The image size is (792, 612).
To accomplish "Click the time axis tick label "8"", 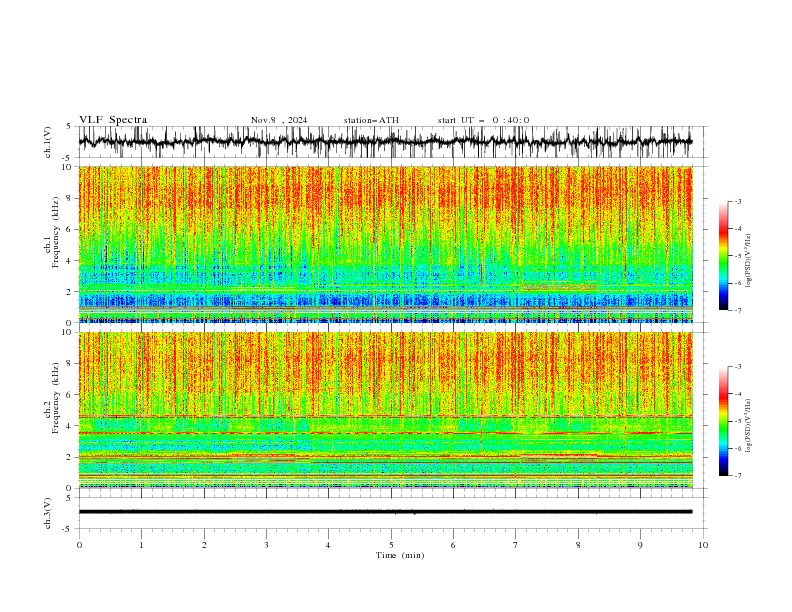I will tap(578, 545).
